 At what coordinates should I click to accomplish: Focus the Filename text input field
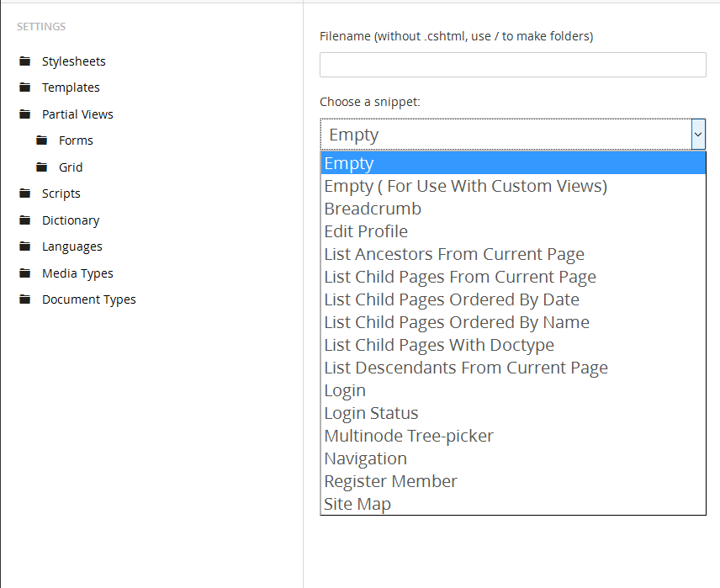pyautogui.click(x=512, y=65)
